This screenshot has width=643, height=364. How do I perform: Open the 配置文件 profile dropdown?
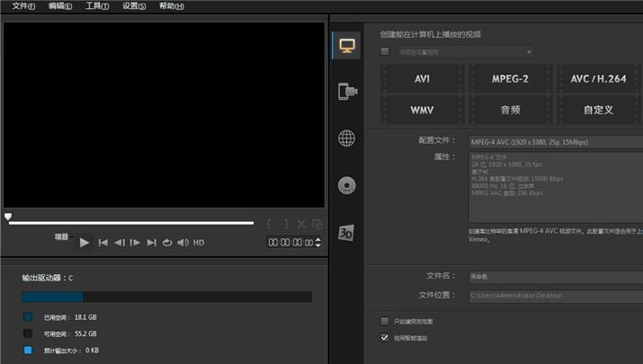[x=556, y=142]
